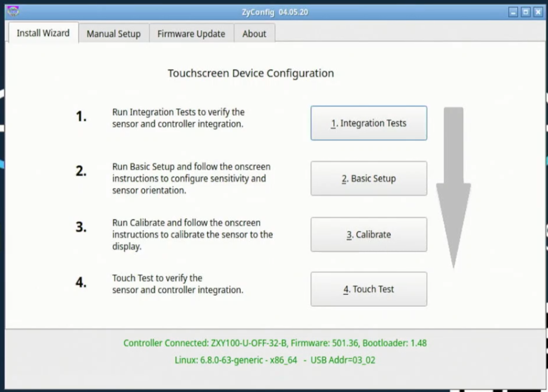The width and height of the screenshot is (548, 392).
Task: Close the ZyConfig window
Action: click(x=538, y=12)
